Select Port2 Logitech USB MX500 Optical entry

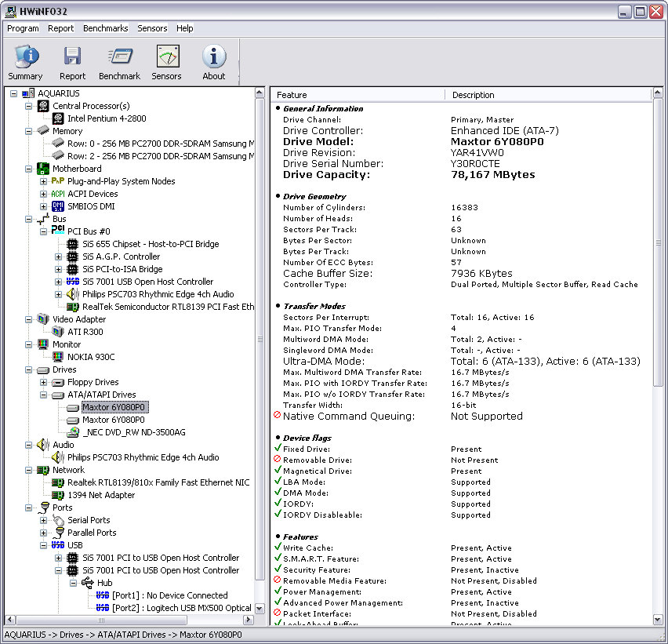(x=182, y=608)
